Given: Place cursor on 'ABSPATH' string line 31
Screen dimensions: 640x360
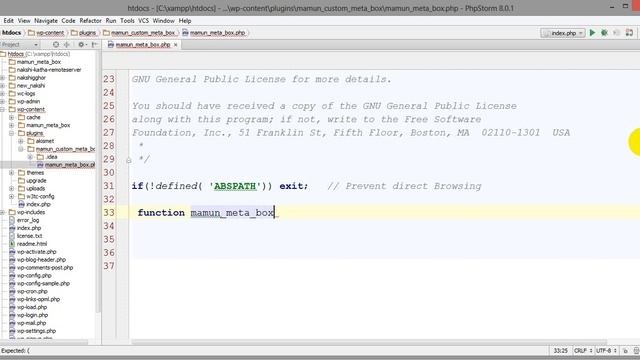Looking at the screenshot, I should pyautogui.click(x=235, y=186).
